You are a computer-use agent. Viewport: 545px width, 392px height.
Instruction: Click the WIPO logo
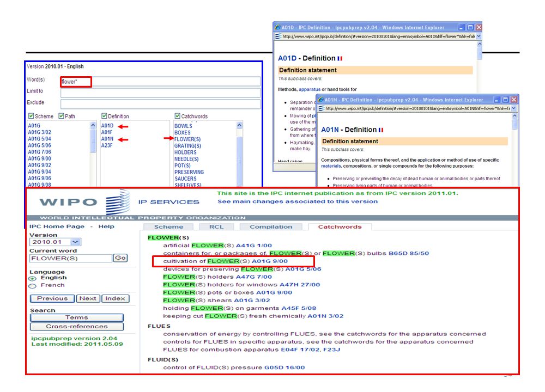click(85, 202)
